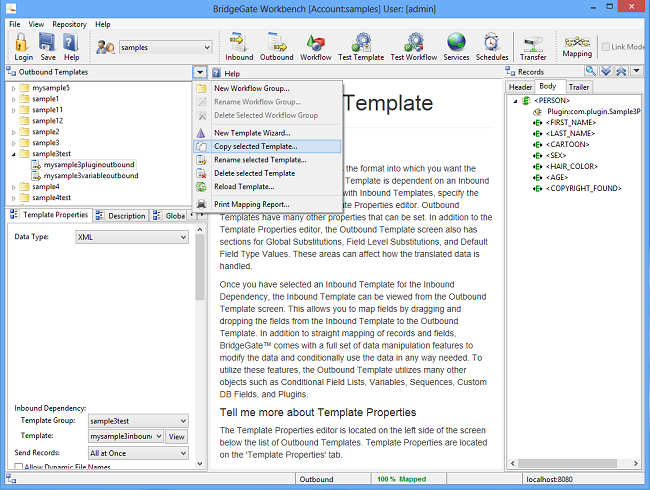Open the Repository menu
Screen dimensions: 650x490
click(69, 24)
